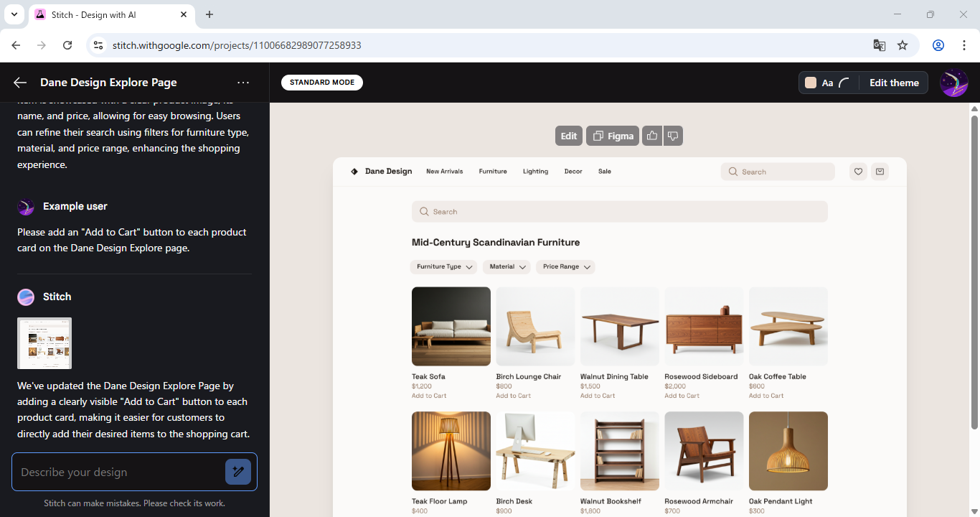Reload the page with the refresh icon
Viewport: 980px width, 517px height.
(x=67, y=45)
